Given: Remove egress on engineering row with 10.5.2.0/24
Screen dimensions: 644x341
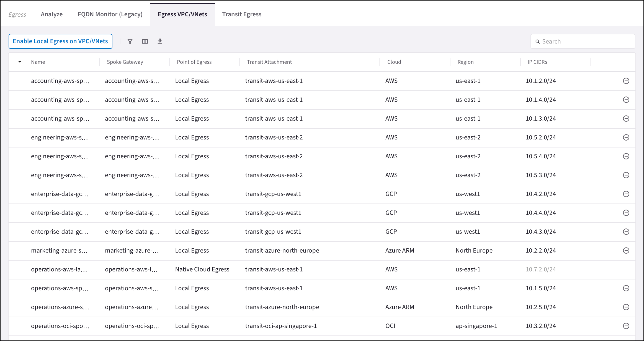Looking at the screenshot, I should click(x=626, y=137).
